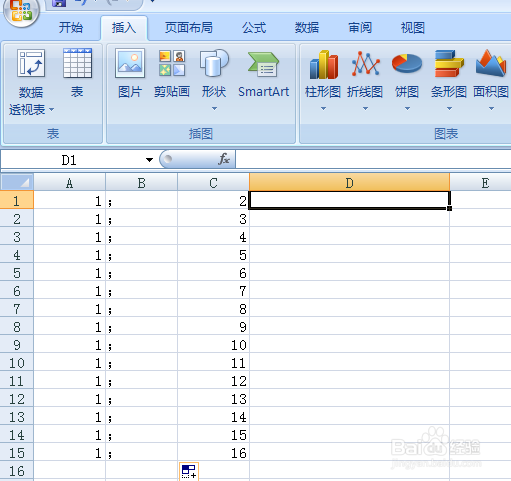Image resolution: width=511 pixels, height=481 pixels.
Task: Select cell C9 containing 10
Action: pyautogui.click(x=213, y=344)
